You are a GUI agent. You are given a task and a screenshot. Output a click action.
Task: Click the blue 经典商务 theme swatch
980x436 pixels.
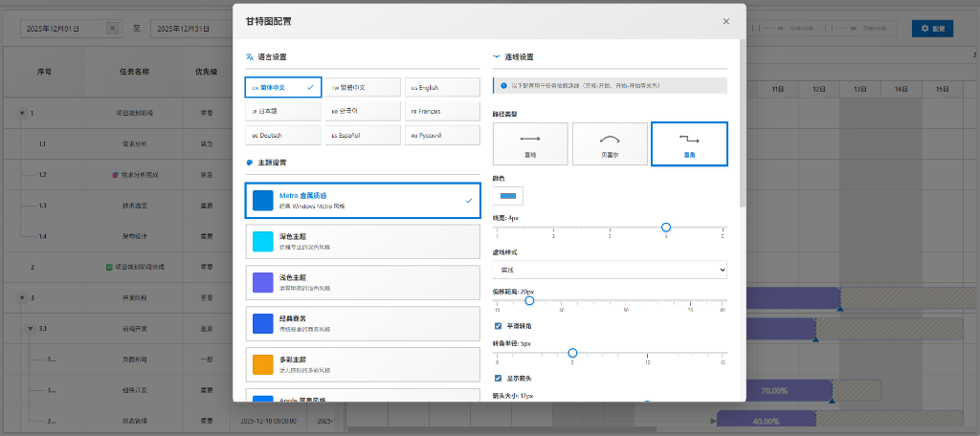[263, 323]
